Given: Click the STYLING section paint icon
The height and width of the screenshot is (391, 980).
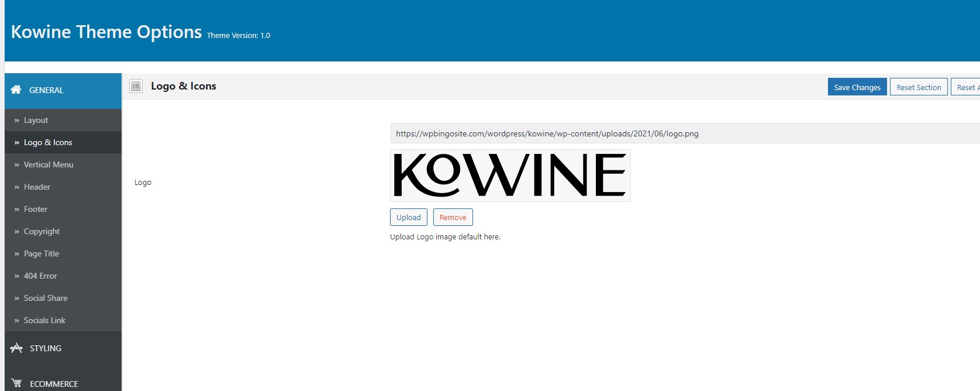Looking at the screenshot, I should 16,348.
